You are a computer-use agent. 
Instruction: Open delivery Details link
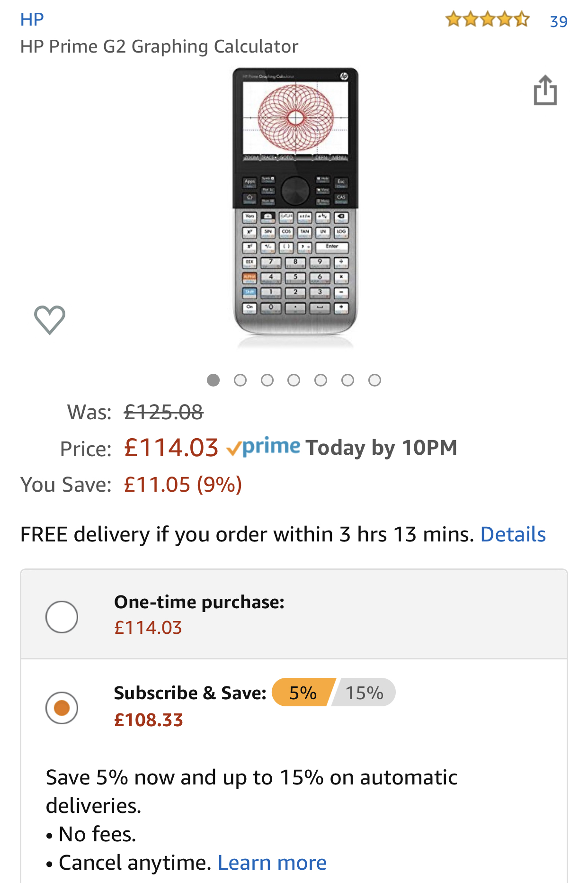tap(513, 534)
